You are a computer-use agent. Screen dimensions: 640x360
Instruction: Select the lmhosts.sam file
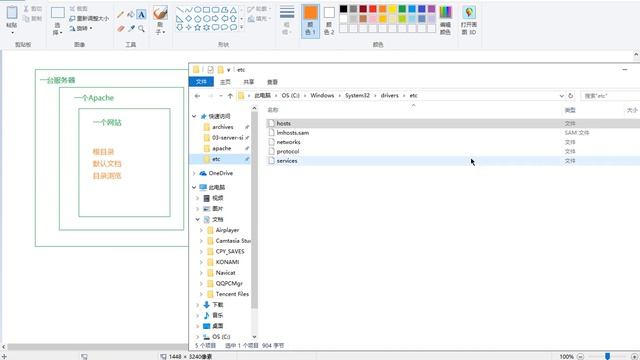tap(293, 133)
